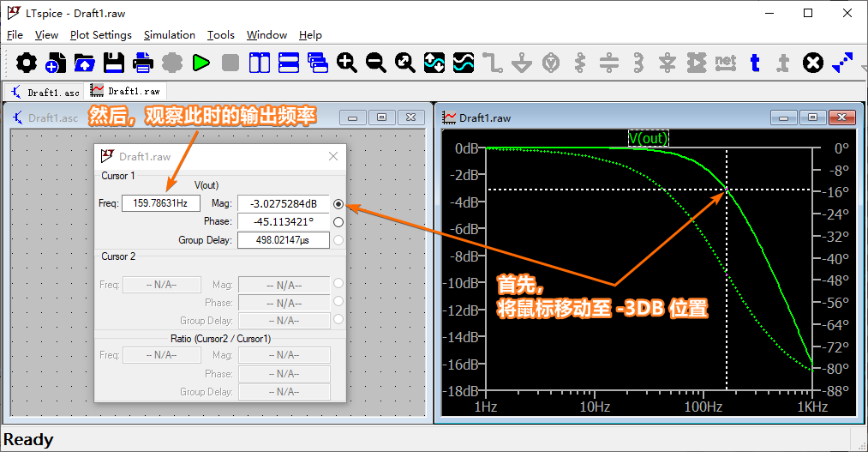Click the Ready status bar text

(28, 439)
